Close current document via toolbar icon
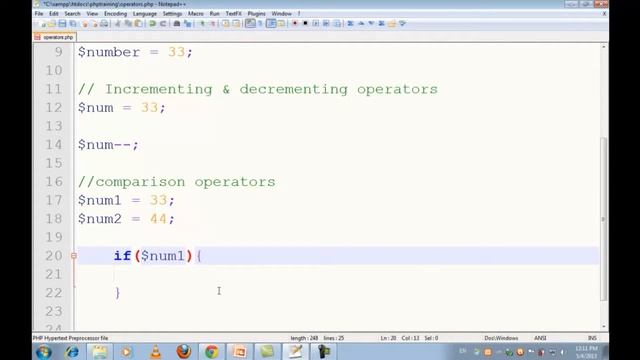This screenshot has height=360, width=640. (85, 24)
